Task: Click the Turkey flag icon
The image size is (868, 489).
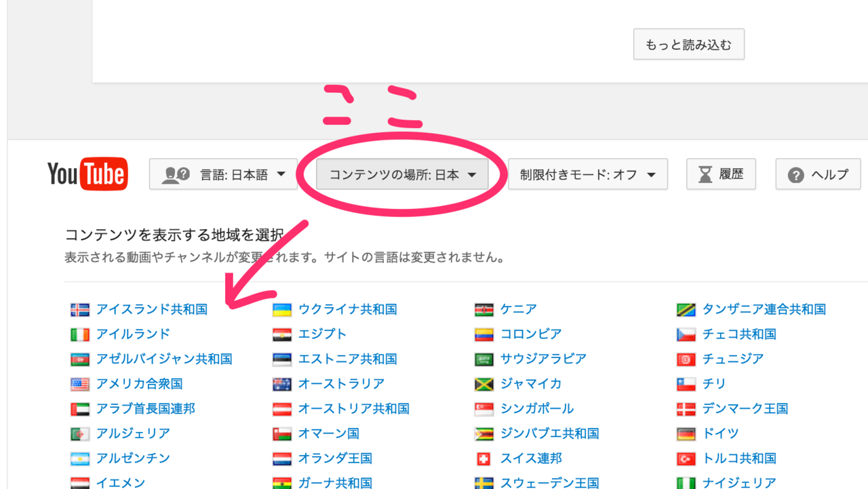Action: tap(686, 459)
